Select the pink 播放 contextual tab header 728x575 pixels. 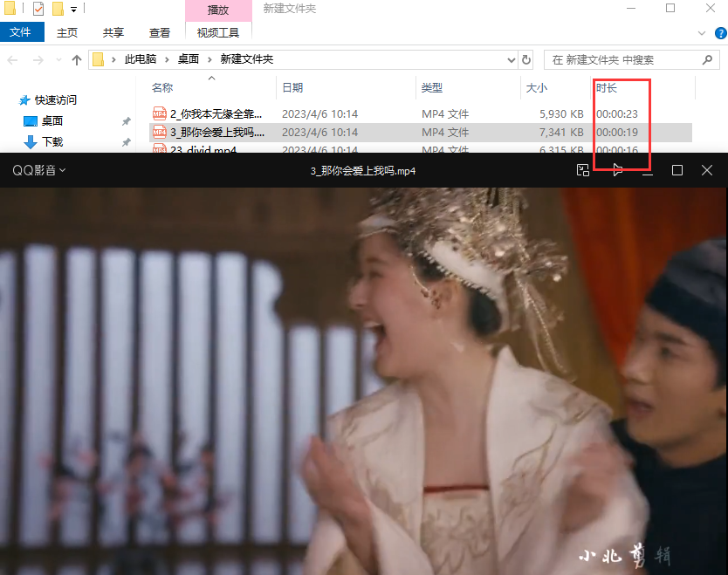pos(218,10)
